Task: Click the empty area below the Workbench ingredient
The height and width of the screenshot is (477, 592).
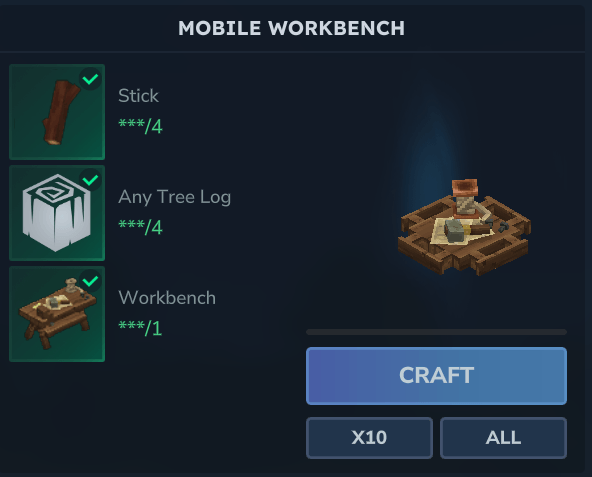Action: tap(147, 415)
